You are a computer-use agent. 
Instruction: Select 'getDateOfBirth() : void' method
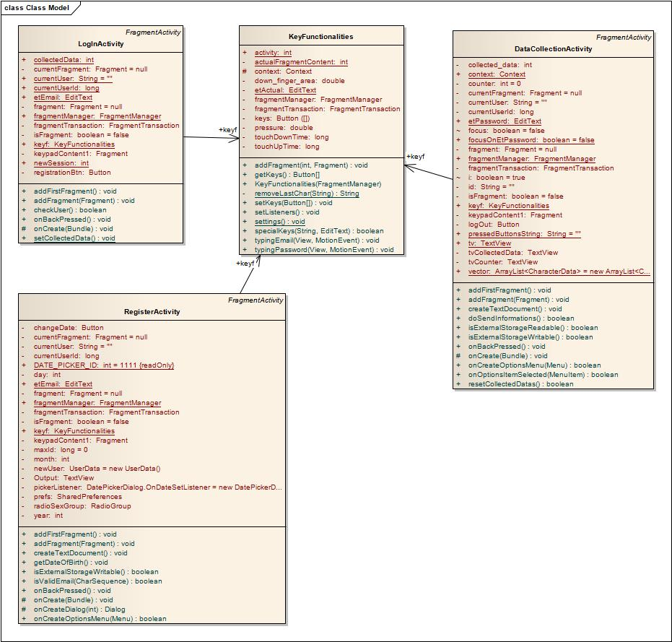[71, 563]
